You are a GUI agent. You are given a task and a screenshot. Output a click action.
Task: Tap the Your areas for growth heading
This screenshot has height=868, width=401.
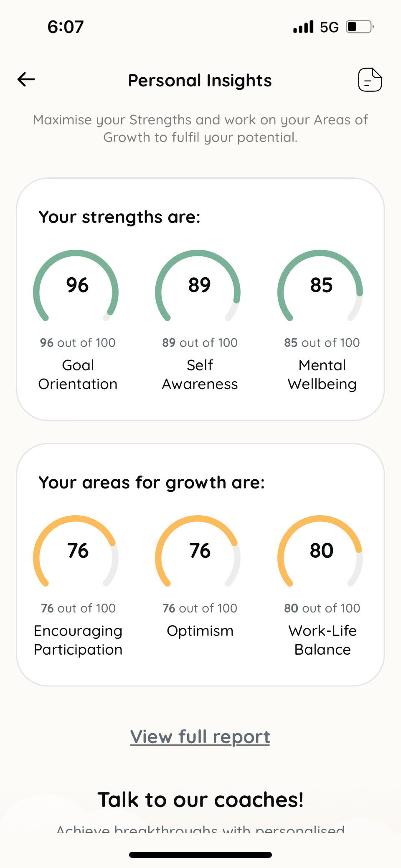click(152, 483)
